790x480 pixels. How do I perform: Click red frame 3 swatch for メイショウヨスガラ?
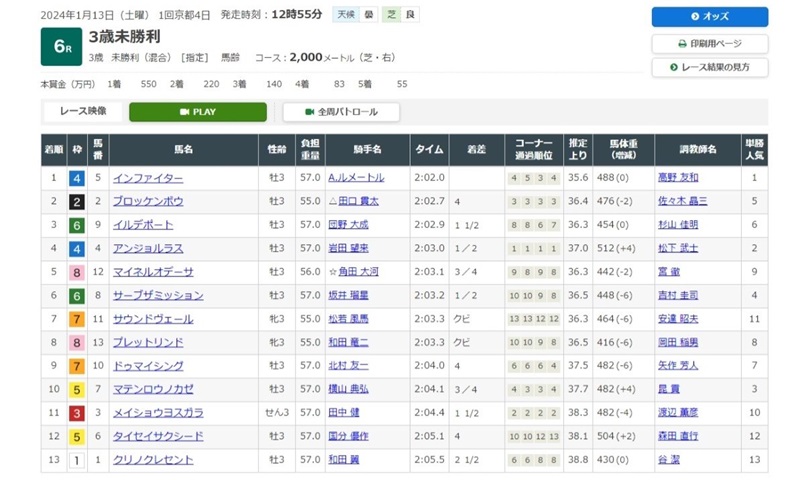point(76,412)
